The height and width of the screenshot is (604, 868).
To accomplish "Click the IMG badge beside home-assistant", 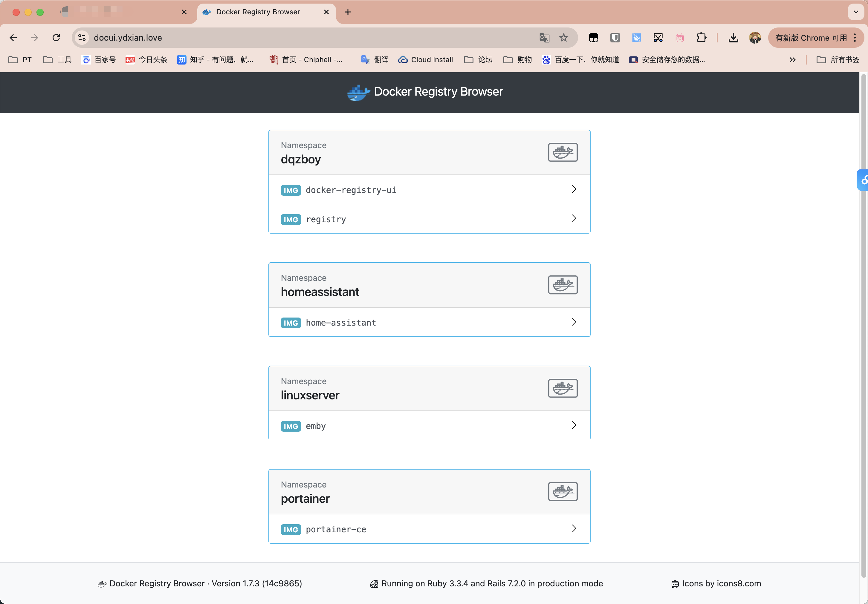I will tap(291, 323).
